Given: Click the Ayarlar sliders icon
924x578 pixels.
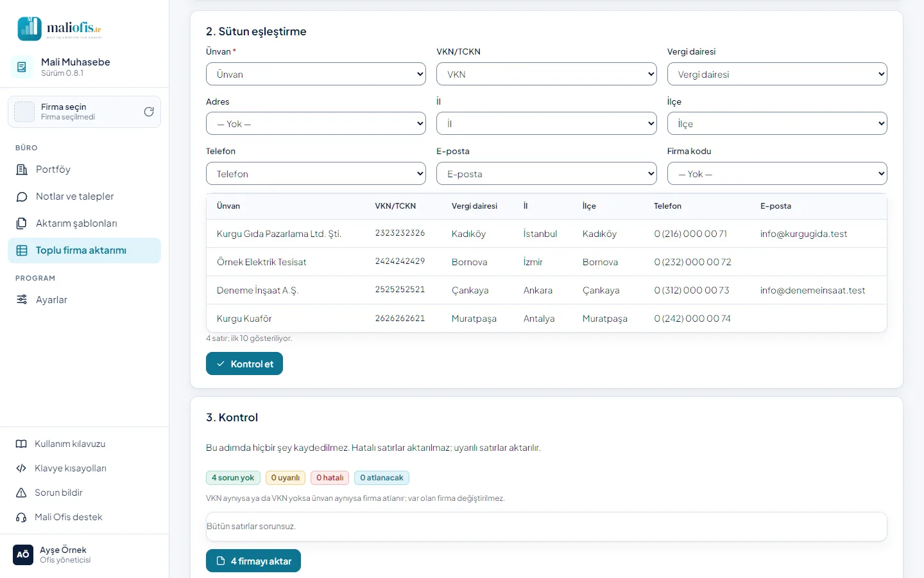Looking at the screenshot, I should click(x=22, y=300).
